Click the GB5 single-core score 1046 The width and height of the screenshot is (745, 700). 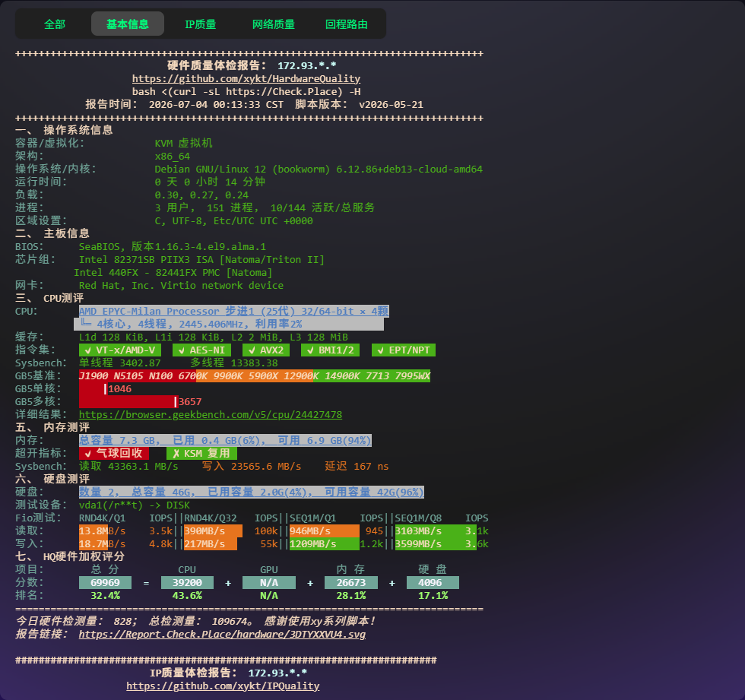click(120, 389)
